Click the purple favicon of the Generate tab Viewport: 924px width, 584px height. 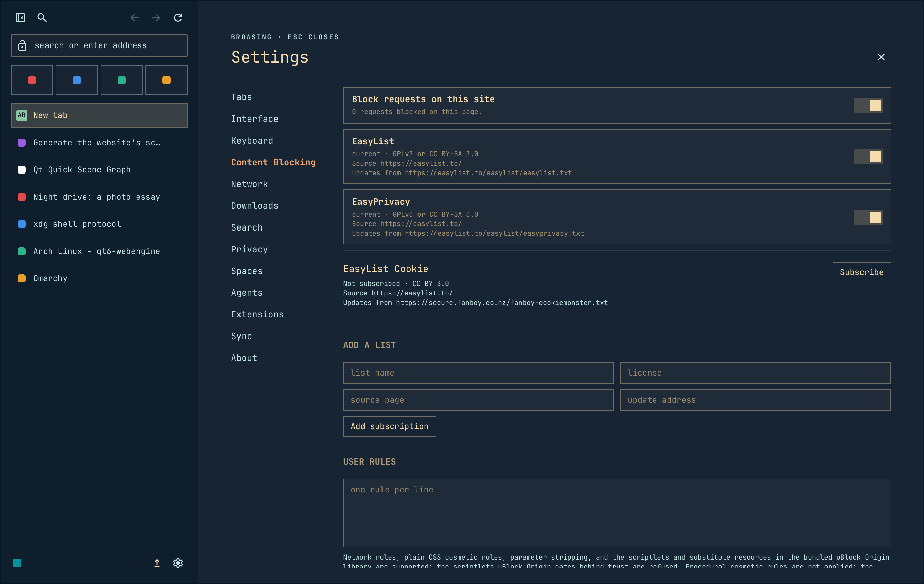[22, 143]
